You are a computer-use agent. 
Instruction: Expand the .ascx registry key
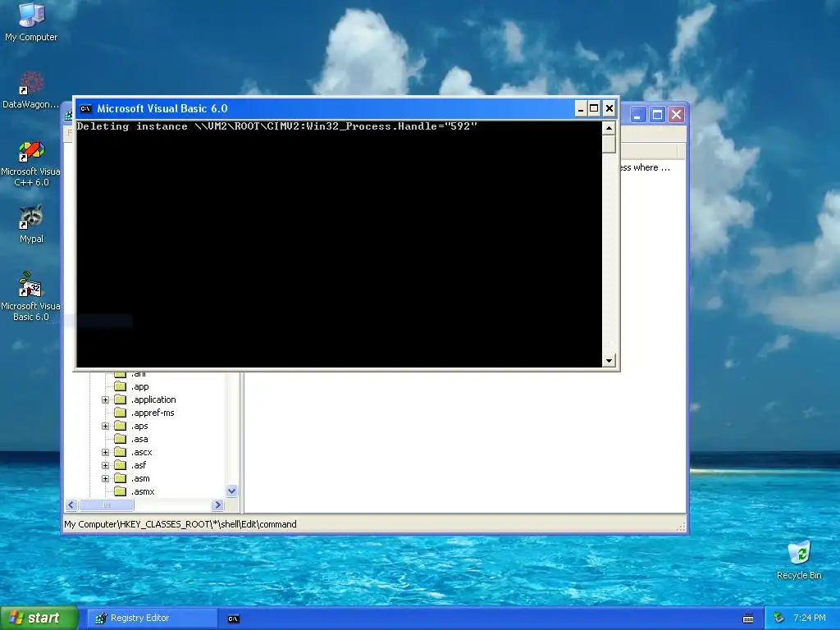click(106, 453)
